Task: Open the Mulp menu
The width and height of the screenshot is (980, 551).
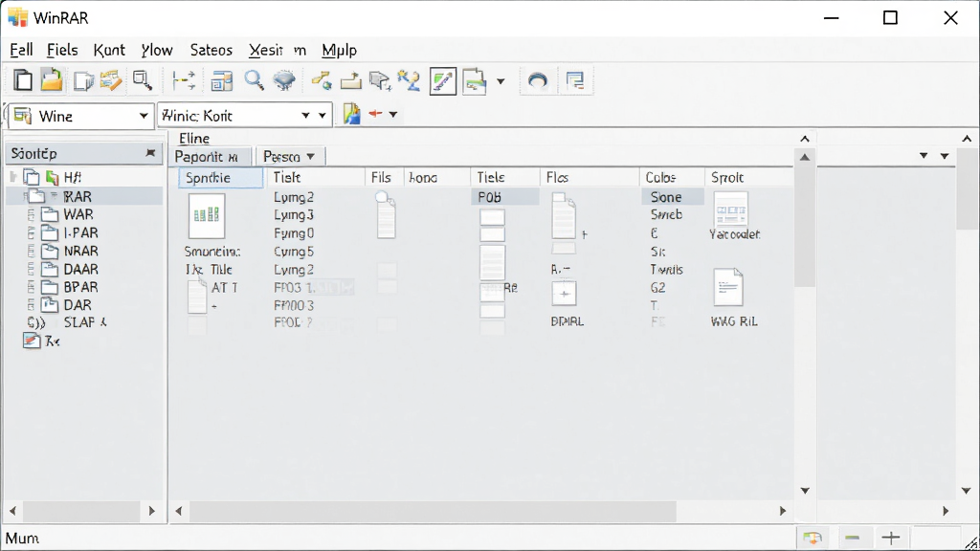Action: point(340,50)
